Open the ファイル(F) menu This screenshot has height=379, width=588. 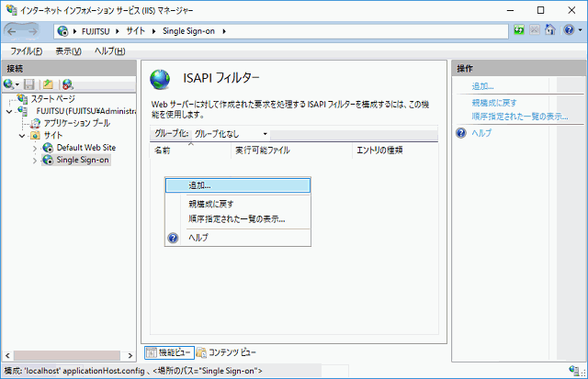tap(26, 51)
